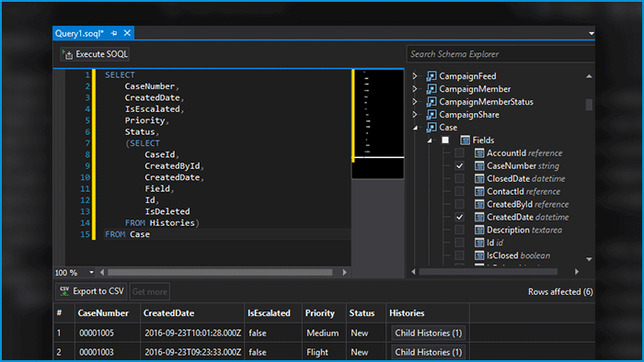Close the Query1.soql tab
This screenshot has width=644, height=362.
(127, 33)
